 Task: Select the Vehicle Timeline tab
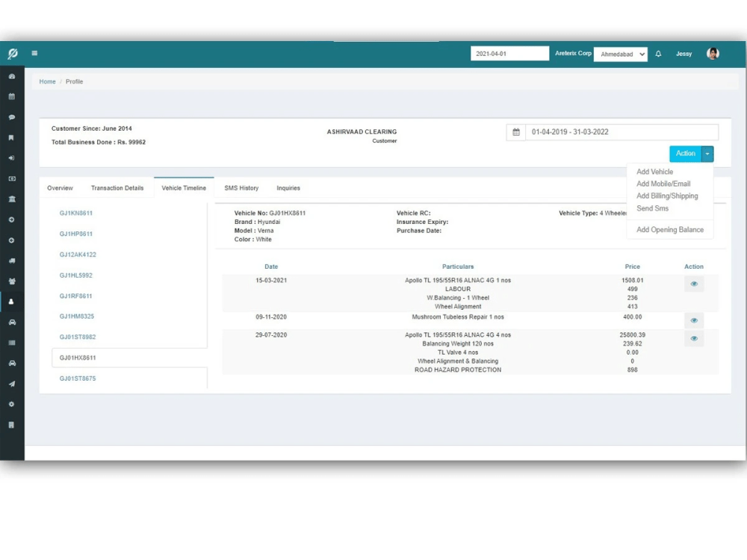pos(184,188)
